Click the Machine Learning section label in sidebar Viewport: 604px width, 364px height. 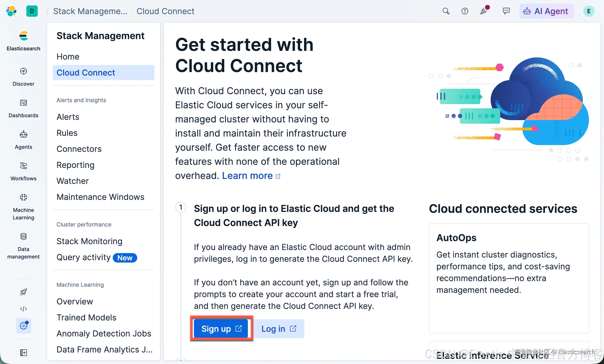pos(80,285)
